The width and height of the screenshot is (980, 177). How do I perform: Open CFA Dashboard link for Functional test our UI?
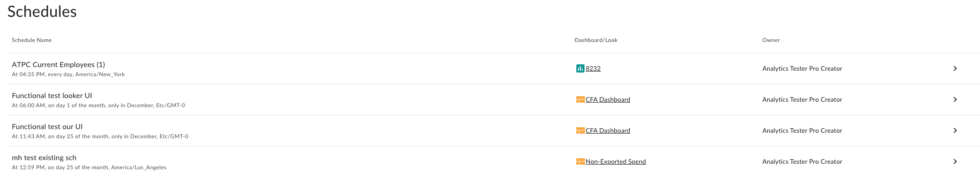[x=608, y=130]
